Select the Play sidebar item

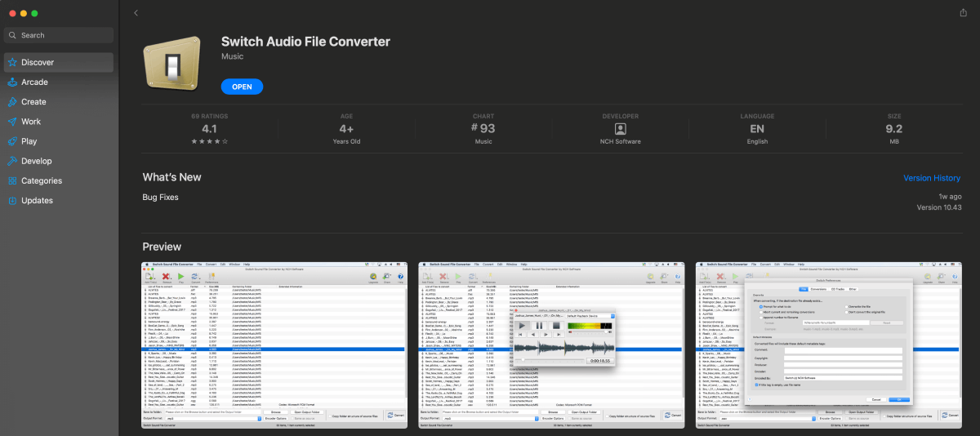59,141
